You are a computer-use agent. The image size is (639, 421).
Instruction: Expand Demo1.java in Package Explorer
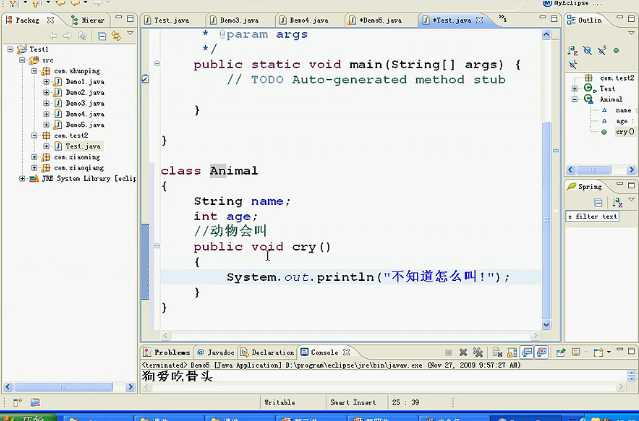(46, 82)
